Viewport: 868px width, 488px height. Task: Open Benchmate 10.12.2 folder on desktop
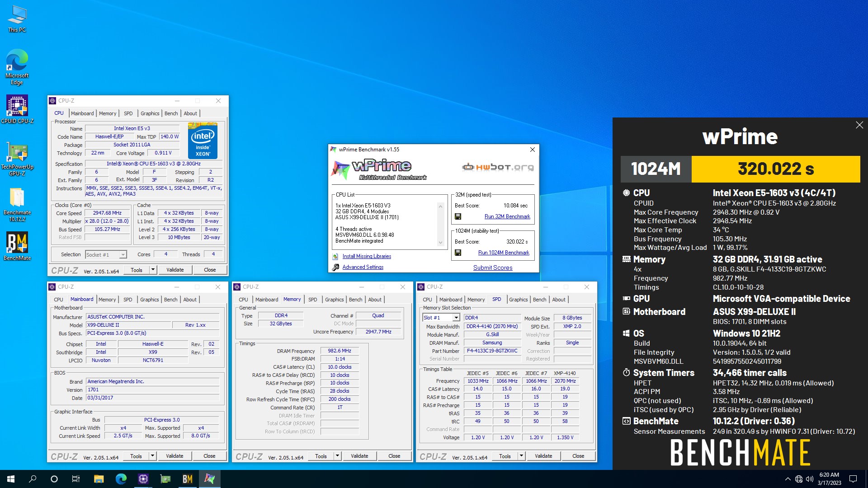tap(17, 205)
